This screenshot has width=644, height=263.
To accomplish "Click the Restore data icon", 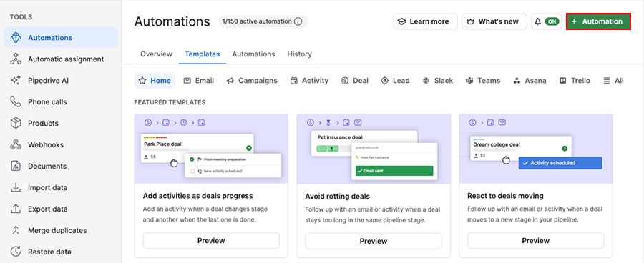I will [16, 252].
